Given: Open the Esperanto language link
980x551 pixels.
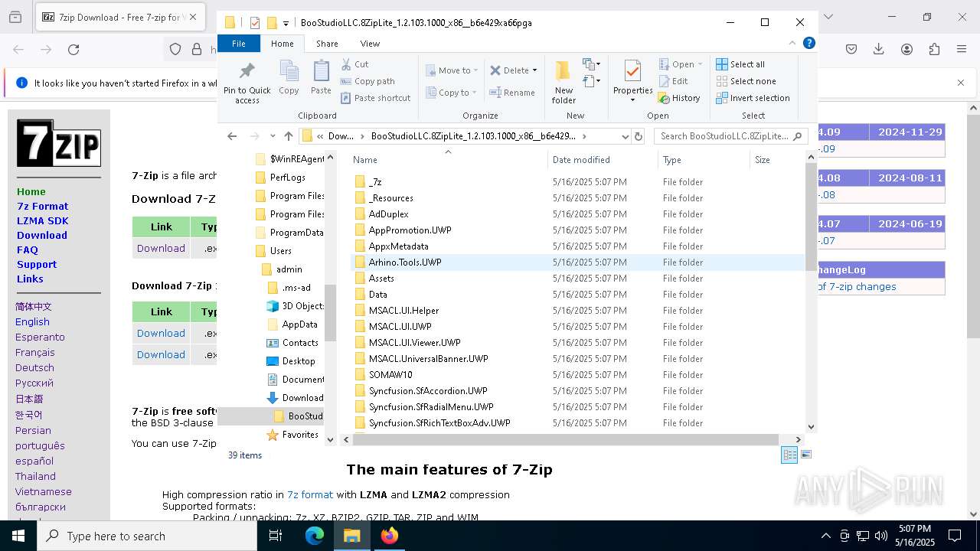Looking at the screenshot, I should point(40,337).
